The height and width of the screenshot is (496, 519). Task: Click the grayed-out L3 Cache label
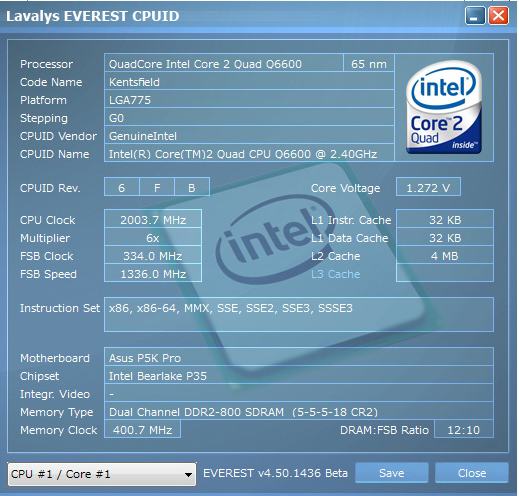point(335,274)
